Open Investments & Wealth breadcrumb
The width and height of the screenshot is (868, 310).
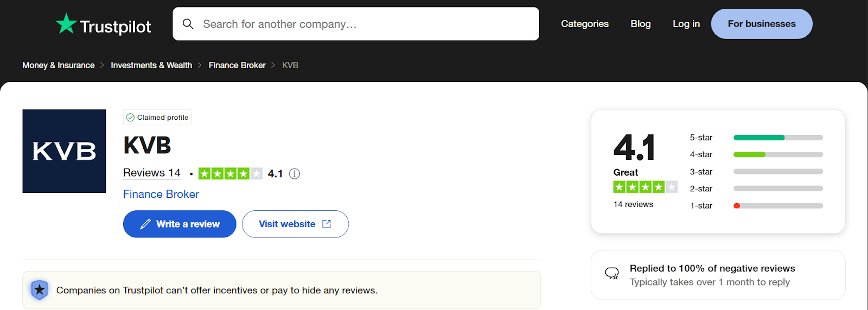(x=151, y=65)
